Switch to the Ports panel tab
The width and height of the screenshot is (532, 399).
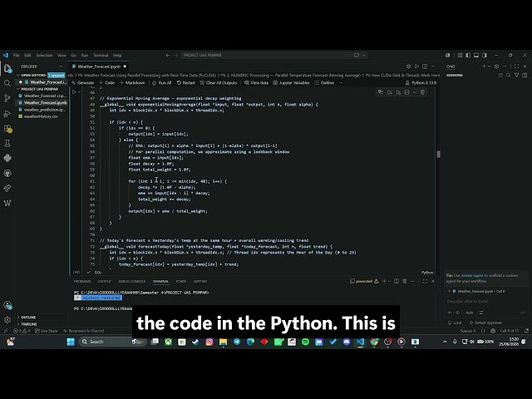point(181,281)
